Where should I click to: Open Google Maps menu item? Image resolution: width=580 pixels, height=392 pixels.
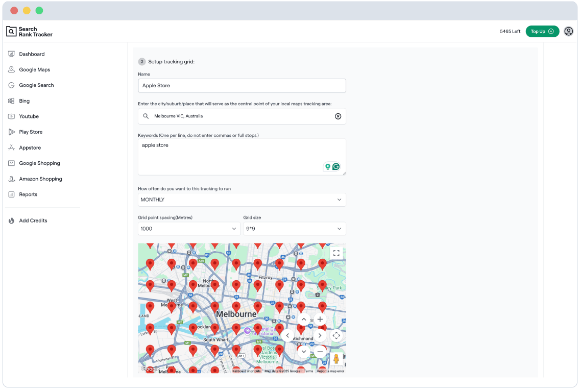[x=35, y=69]
